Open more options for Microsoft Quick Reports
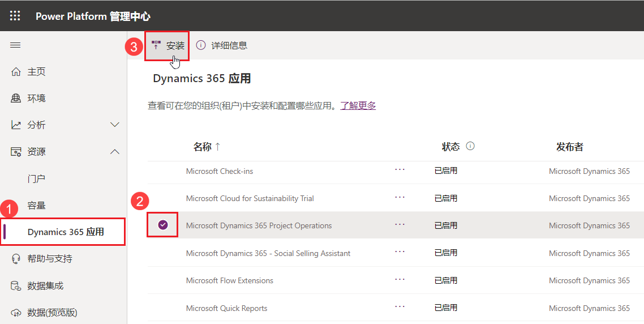The image size is (644, 324). point(400,307)
